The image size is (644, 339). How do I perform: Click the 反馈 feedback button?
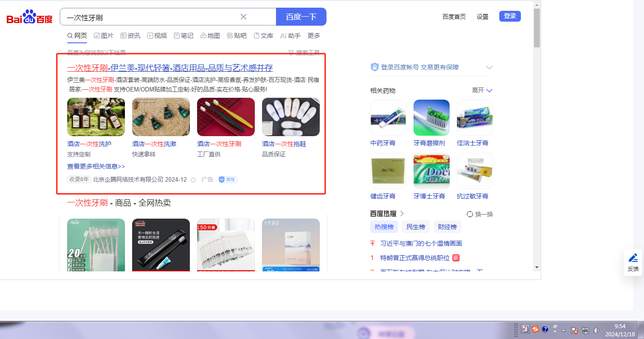633,262
